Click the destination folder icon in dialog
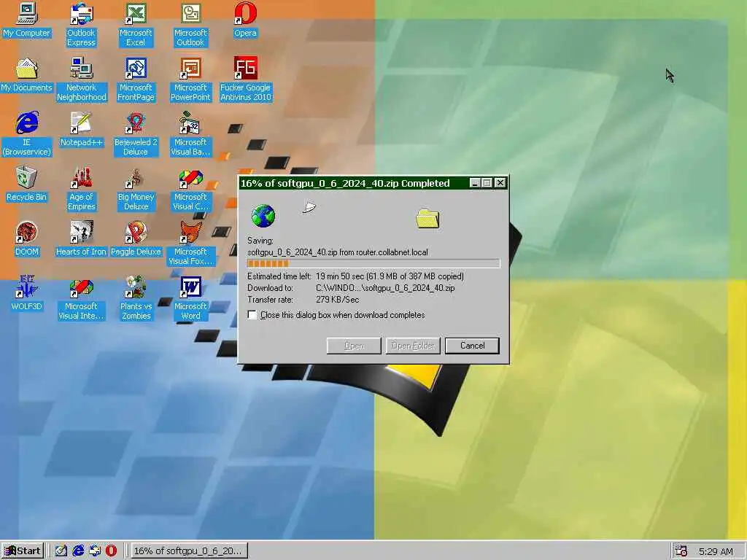 427,218
